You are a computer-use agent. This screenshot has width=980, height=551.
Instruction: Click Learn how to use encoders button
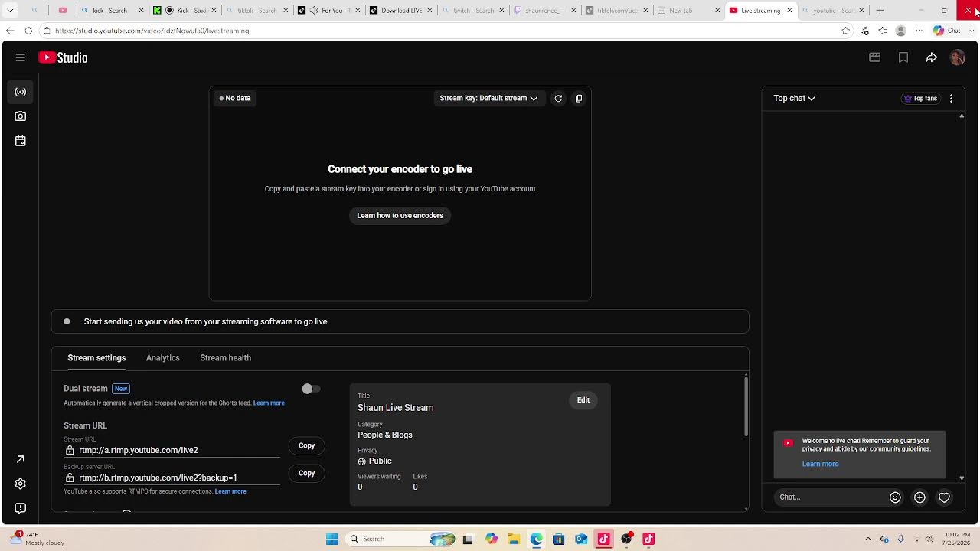[400, 216]
